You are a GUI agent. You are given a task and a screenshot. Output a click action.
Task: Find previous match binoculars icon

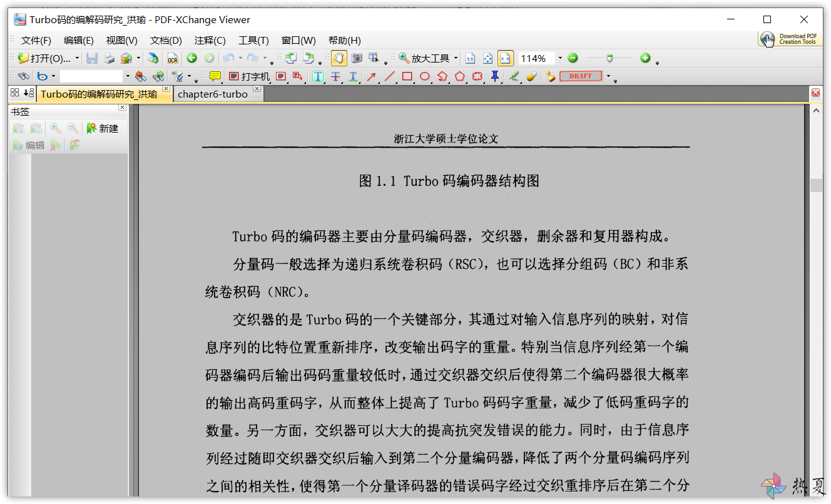141,76
